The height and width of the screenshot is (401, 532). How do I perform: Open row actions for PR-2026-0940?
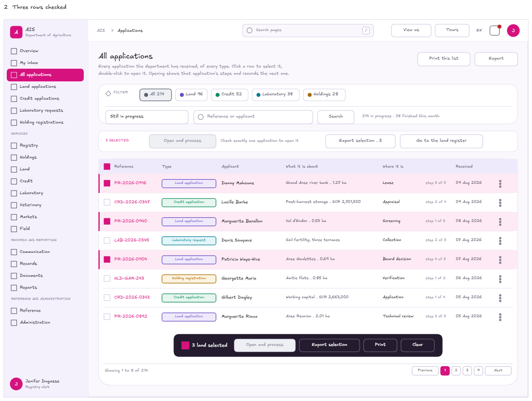pos(500,222)
